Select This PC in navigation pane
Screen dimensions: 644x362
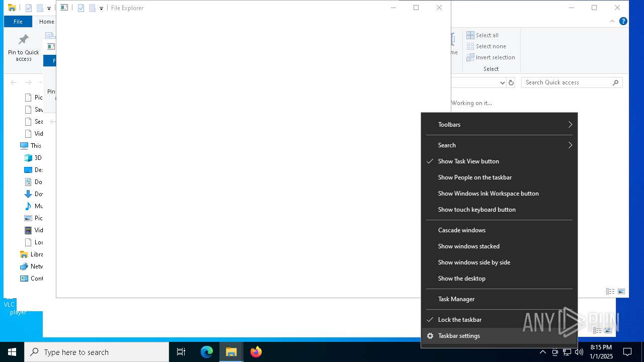pos(31,146)
